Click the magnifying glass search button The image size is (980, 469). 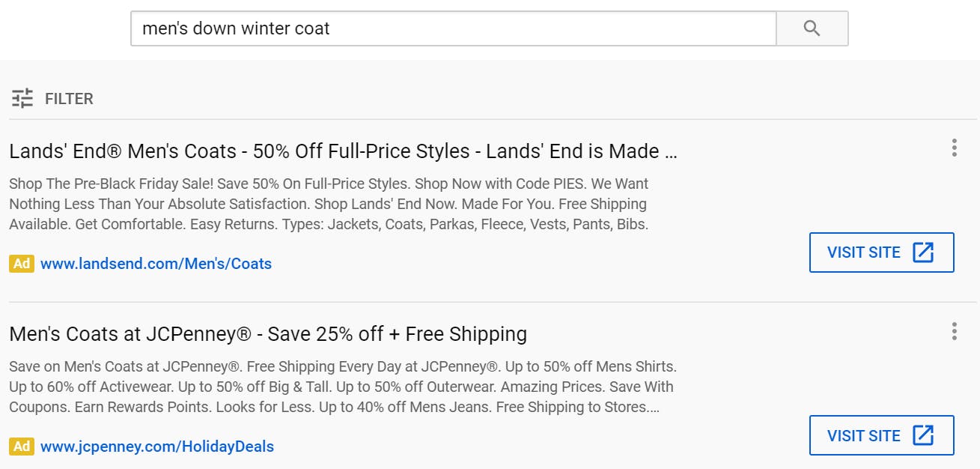tap(812, 28)
